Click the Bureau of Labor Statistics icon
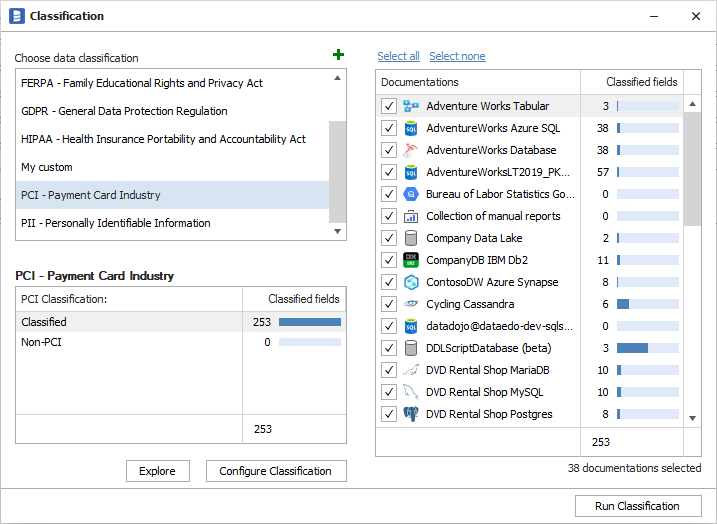Screen dimensions: 717x524 click(410, 194)
